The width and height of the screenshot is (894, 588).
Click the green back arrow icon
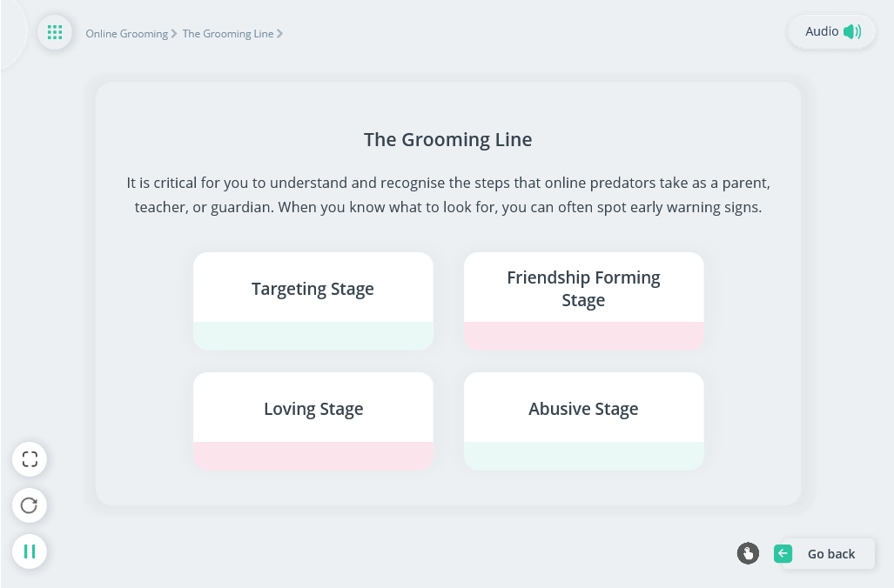(x=783, y=553)
